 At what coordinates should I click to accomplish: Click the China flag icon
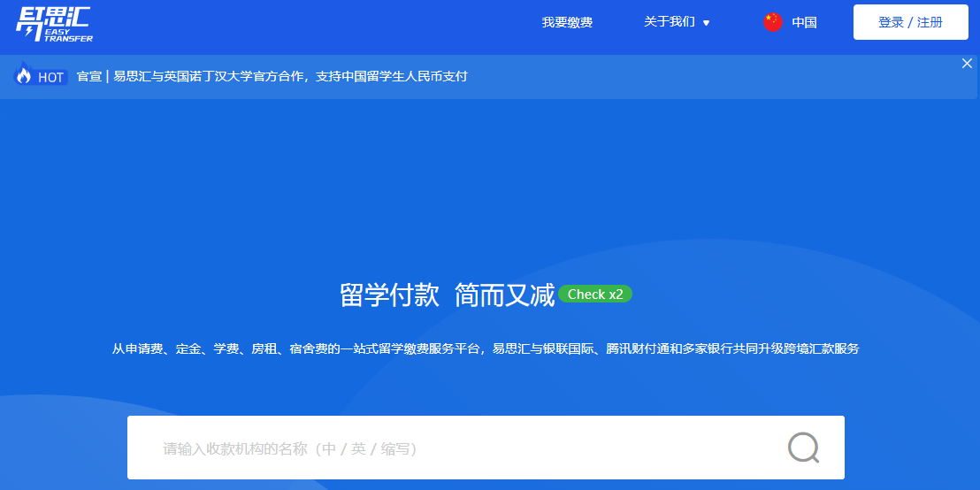click(773, 22)
